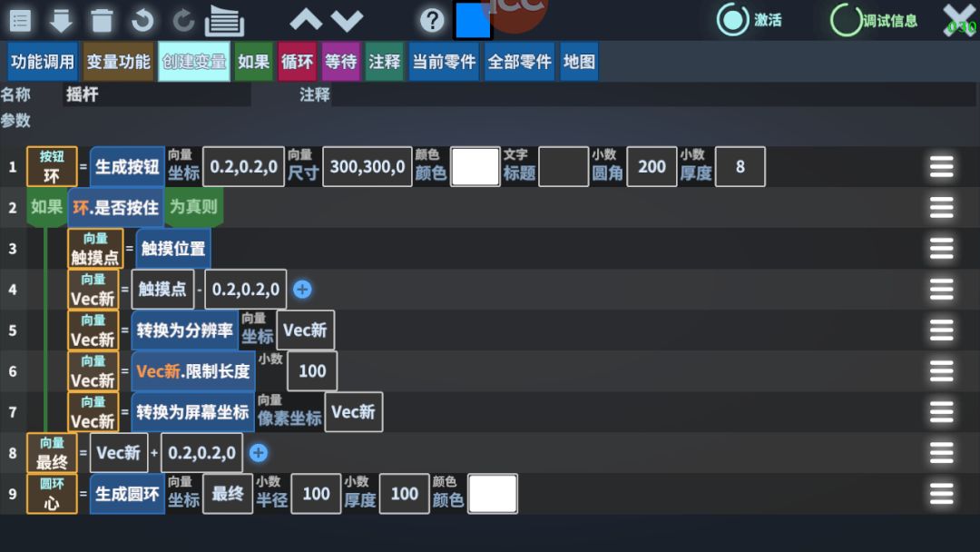Screen dimensions: 980x552
Task: Edit the 厚度 value 8 in row 1
Action: pyautogui.click(x=740, y=167)
